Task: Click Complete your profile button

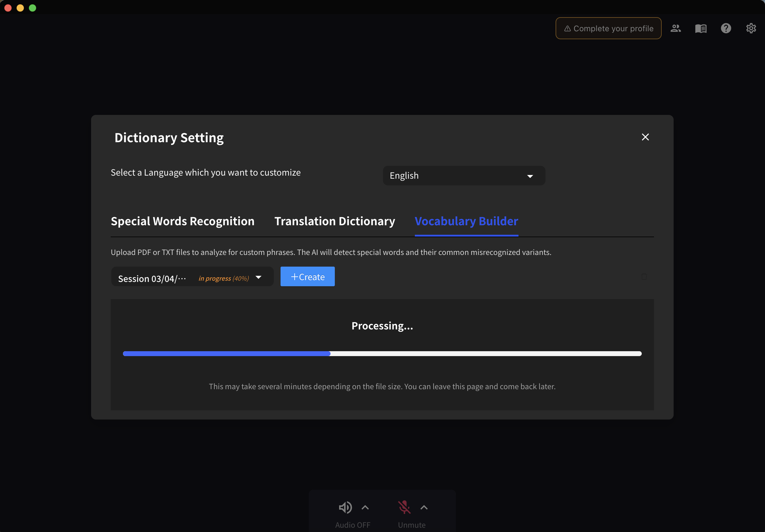Action: pyautogui.click(x=608, y=28)
